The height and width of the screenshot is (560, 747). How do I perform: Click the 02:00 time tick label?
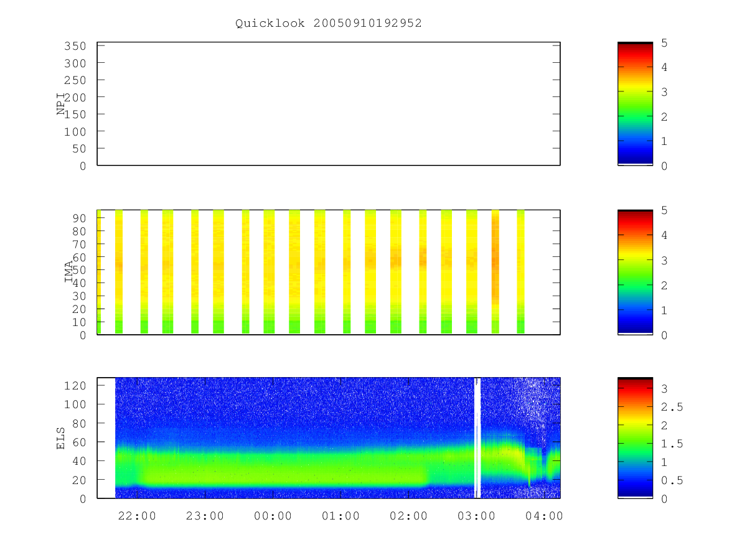(409, 516)
